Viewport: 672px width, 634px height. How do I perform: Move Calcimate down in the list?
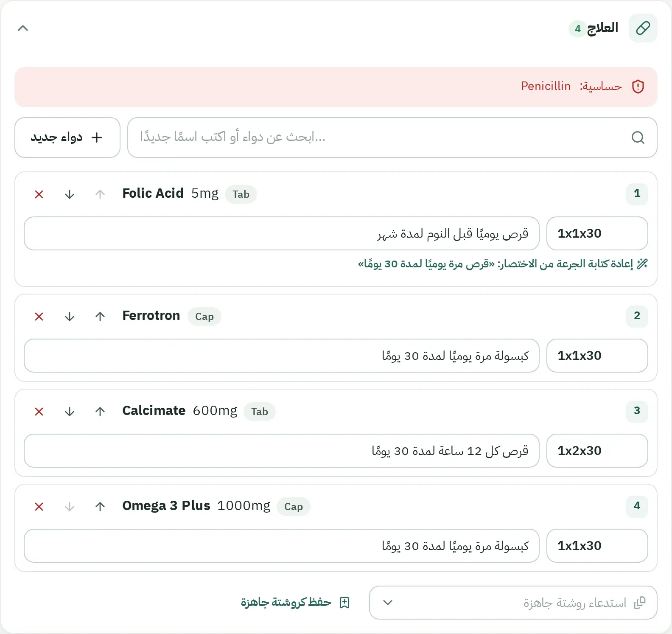70,412
